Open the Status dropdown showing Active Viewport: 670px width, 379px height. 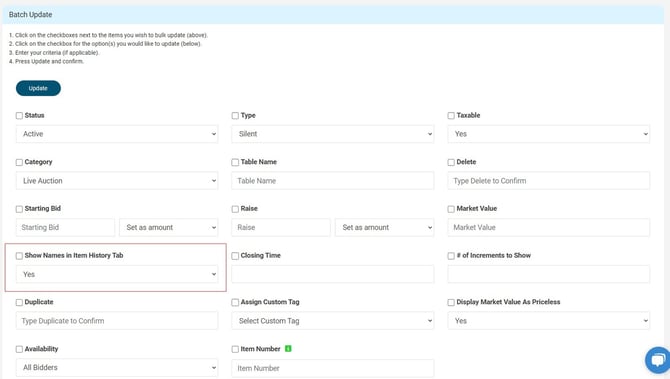[x=117, y=134]
